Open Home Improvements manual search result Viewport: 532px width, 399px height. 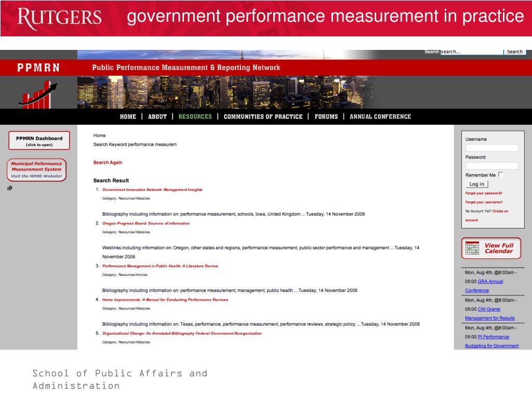pos(165,300)
